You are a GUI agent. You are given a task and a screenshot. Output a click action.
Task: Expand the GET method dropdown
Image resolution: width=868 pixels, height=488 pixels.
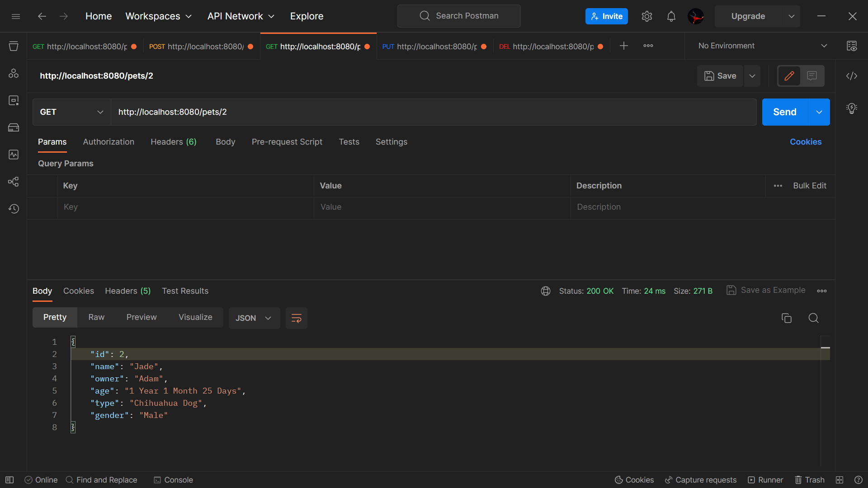click(x=71, y=112)
